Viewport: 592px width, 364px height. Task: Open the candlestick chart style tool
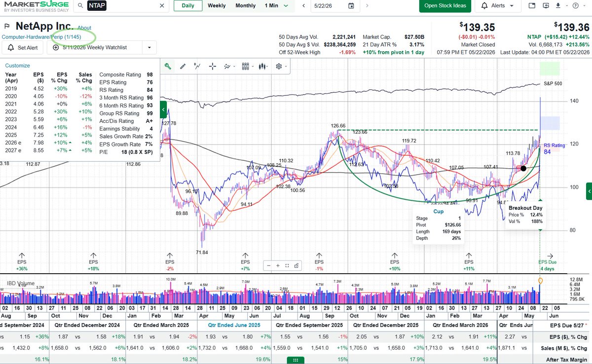[262, 66]
